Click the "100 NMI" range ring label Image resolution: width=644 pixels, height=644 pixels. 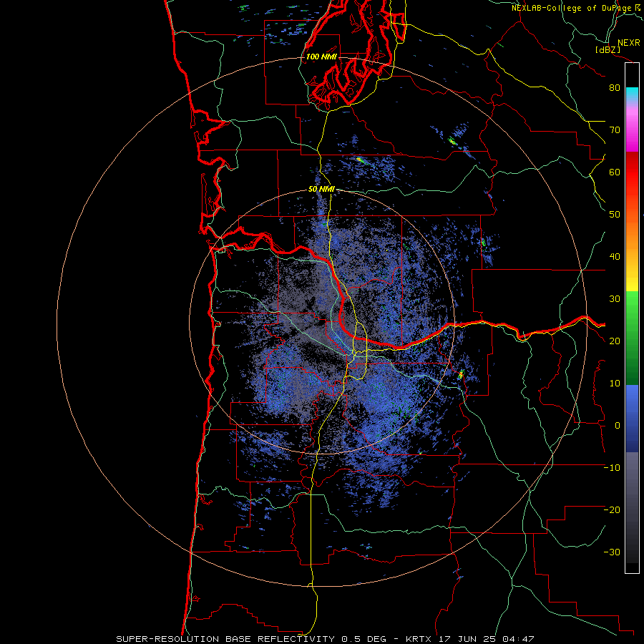pos(321,57)
